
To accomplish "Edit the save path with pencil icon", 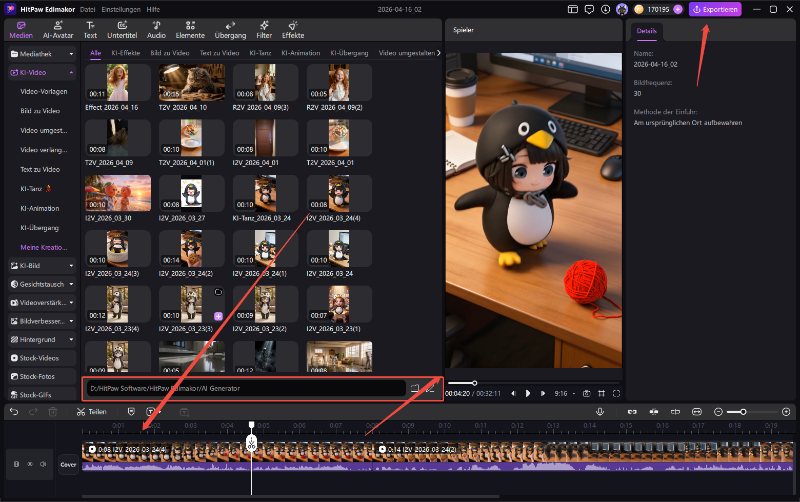I will point(430,389).
